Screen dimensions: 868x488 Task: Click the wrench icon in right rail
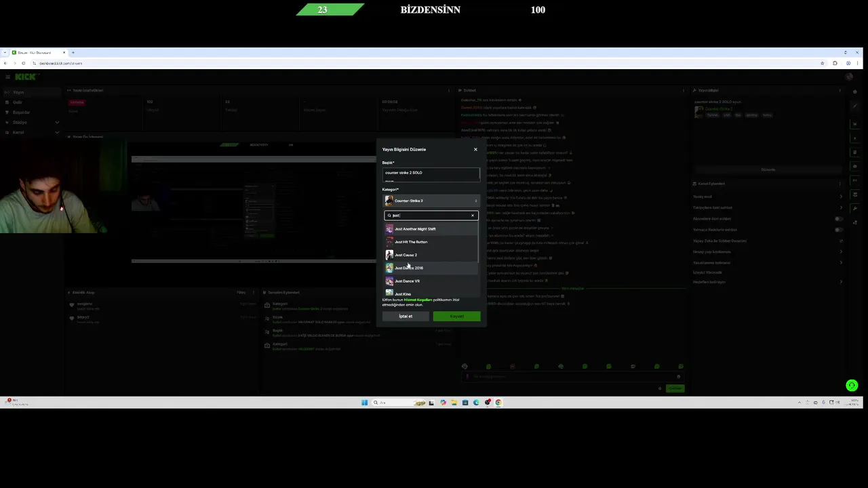(x=855, y=209)
